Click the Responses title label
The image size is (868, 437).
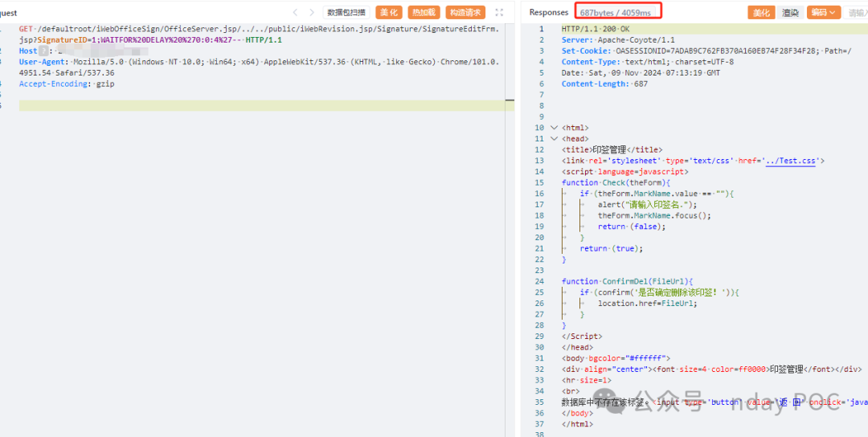click(549, 12)
